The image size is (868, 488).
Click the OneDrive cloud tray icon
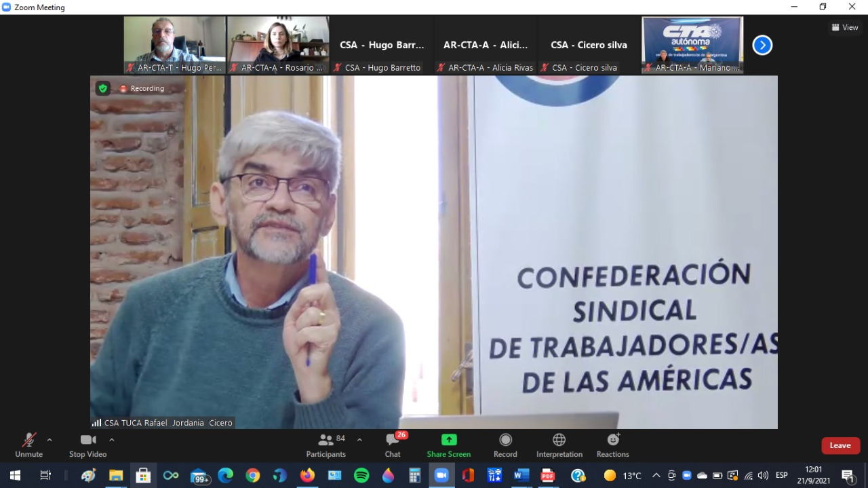coord(702,475)
